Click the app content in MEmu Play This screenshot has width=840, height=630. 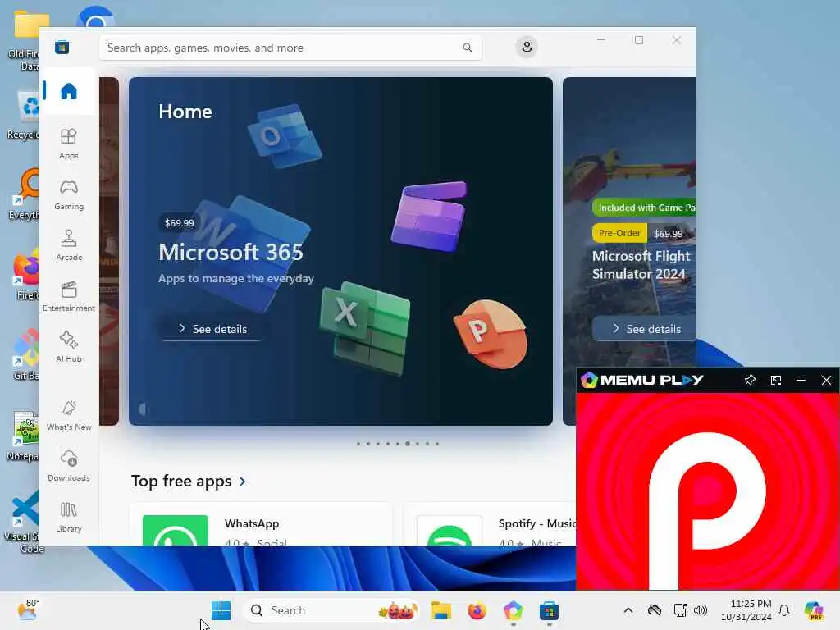[708, 491]
